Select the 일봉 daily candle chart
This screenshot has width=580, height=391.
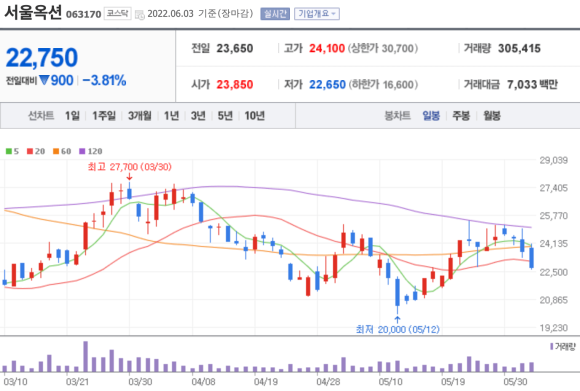pyautogui.click(x=431, y=116)
